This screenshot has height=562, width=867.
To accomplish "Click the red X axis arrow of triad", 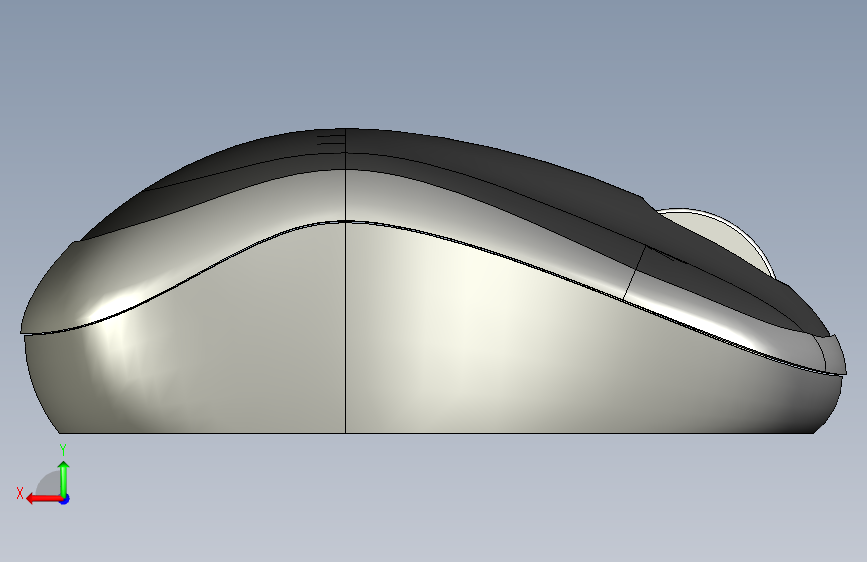I will click(43, 499).
